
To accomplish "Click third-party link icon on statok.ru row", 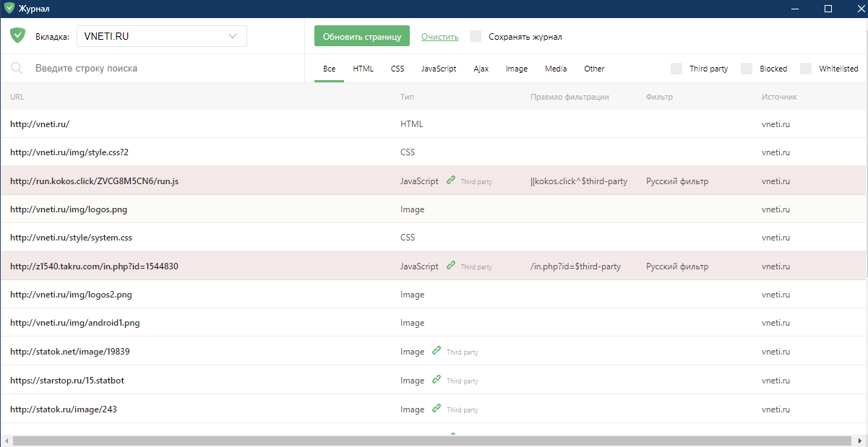I will click(x=437, y=409).
